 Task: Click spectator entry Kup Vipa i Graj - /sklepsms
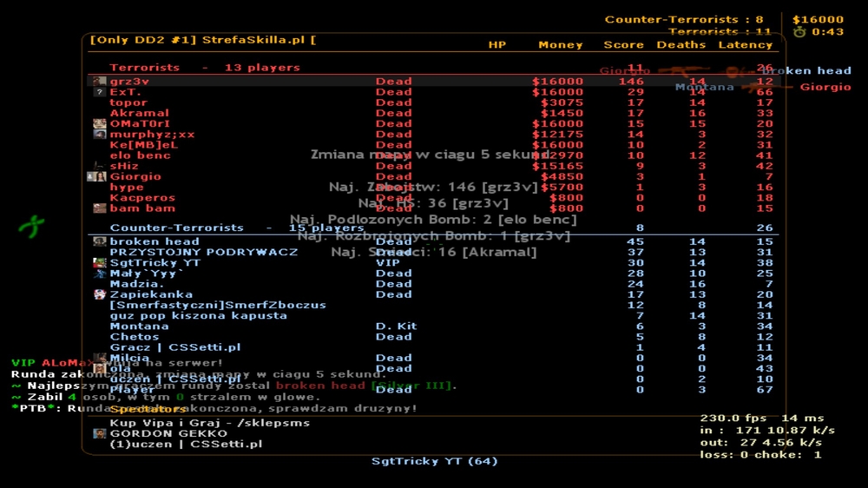(210, 423)
